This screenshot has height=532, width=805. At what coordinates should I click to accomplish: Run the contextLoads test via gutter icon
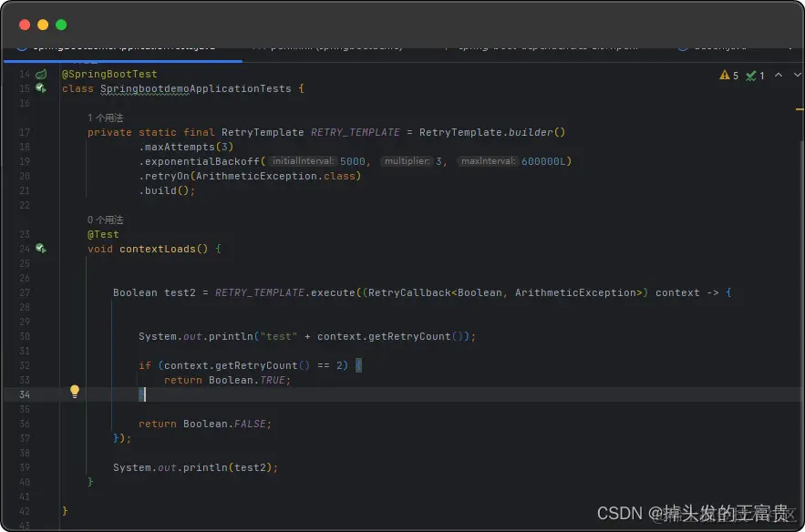pos(41,249)
